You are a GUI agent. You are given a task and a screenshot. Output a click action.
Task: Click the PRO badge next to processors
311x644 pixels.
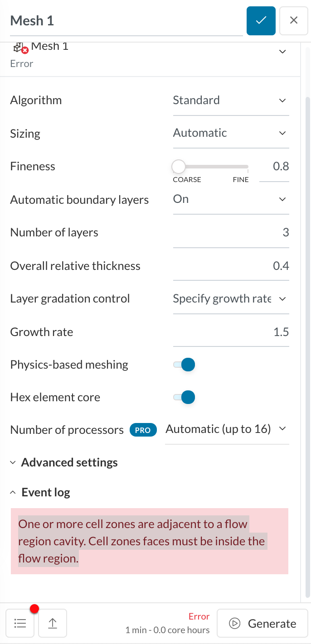143,430
